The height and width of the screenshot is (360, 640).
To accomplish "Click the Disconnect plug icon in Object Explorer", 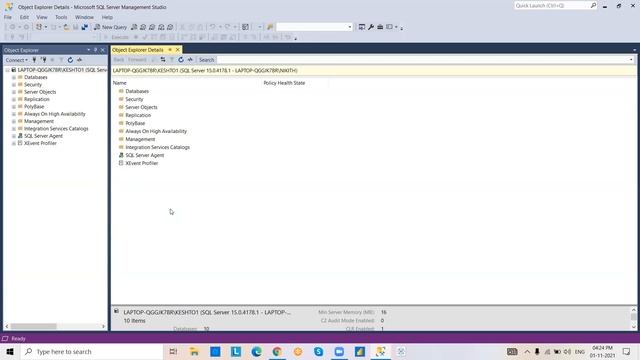I will [x=43, y=60].
